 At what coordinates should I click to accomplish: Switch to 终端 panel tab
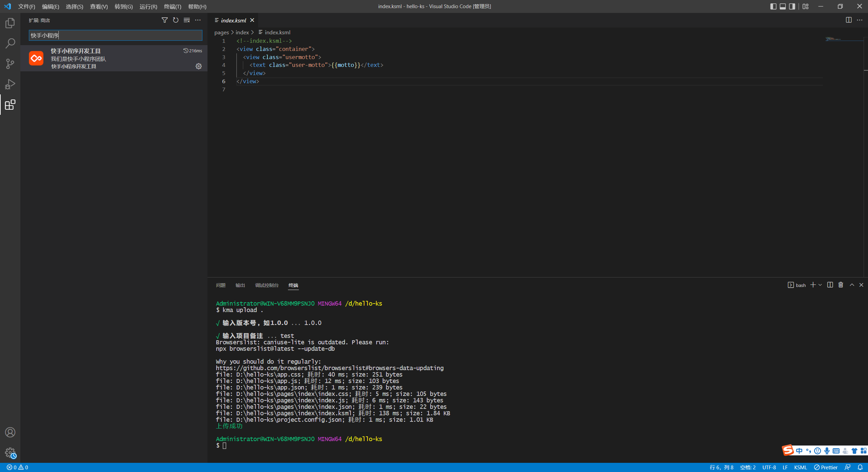coord(293,285)
